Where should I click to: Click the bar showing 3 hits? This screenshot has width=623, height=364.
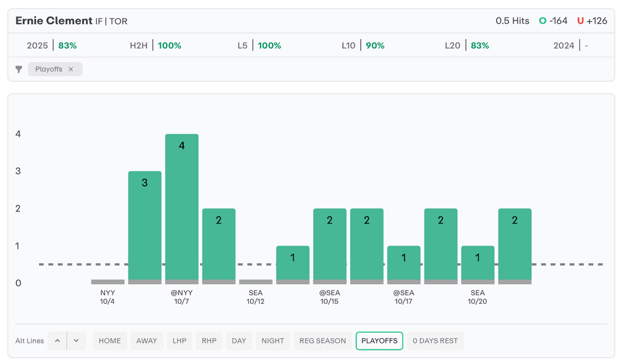(x=145, y=225)
